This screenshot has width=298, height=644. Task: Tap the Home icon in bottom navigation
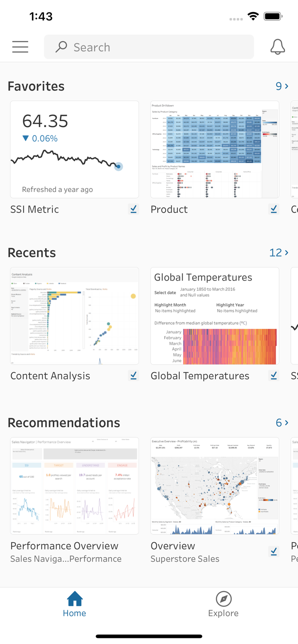pos(74,599)
